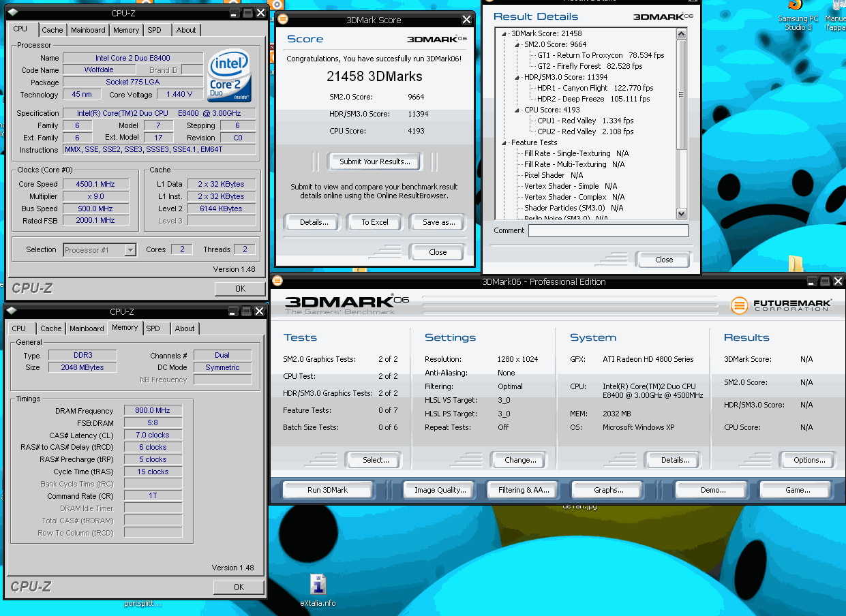Viewport: 846px width, 616px height.
Task: Open the Image Quality tool
Action: click(440, 490)
